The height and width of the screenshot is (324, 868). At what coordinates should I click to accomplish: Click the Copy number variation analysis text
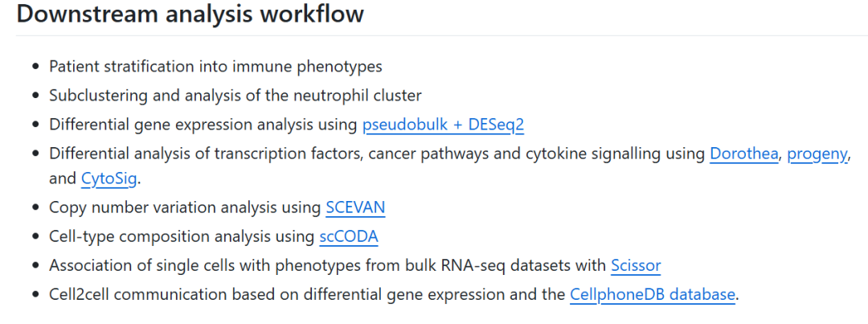[185, 207]
